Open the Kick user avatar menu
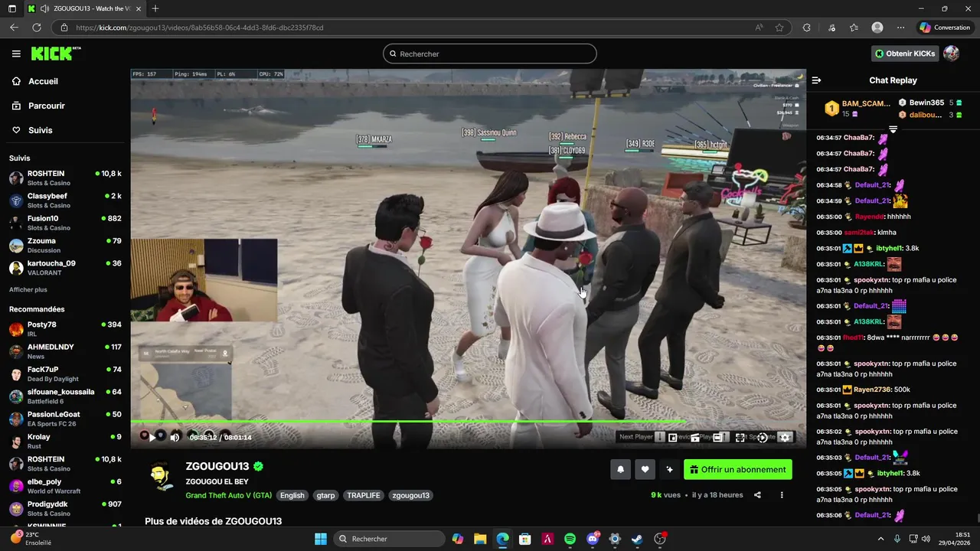980x551 pixels. (952, 54)
